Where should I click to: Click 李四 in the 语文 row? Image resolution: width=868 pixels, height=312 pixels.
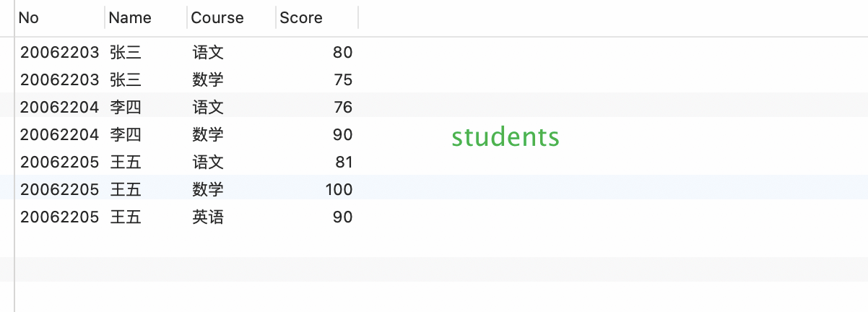click(126, 107)
